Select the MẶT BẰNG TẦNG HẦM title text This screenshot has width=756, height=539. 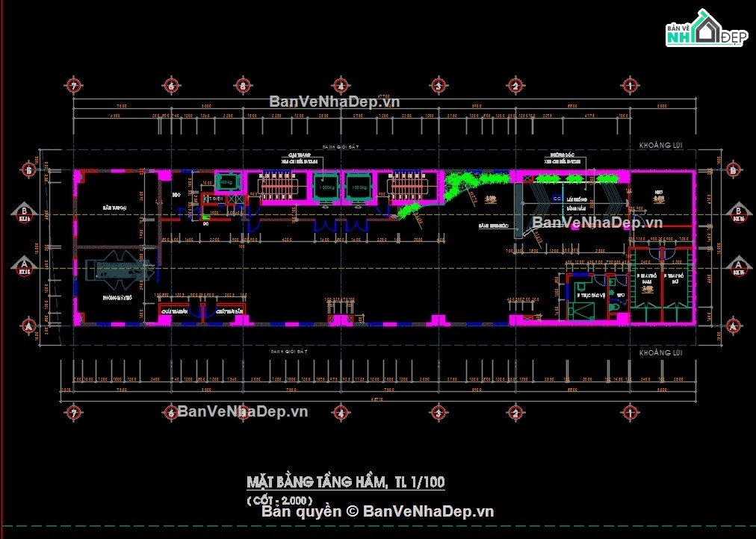coord(346,482)
